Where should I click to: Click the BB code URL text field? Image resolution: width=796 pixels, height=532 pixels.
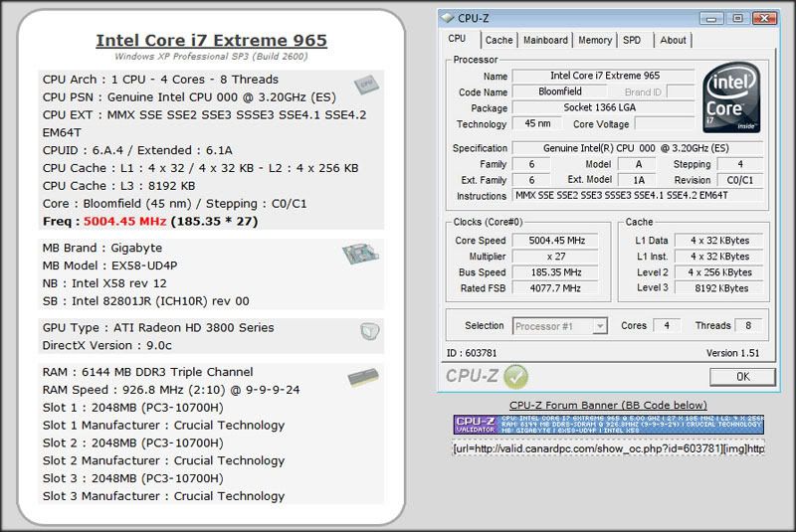pyautogui.click(x=609, y=448)
